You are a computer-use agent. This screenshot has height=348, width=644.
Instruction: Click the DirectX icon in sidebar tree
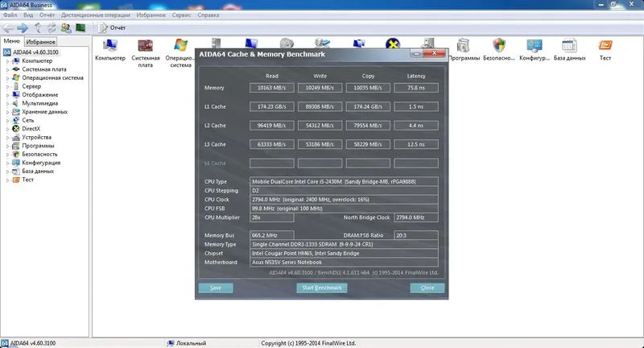[15, 129]
